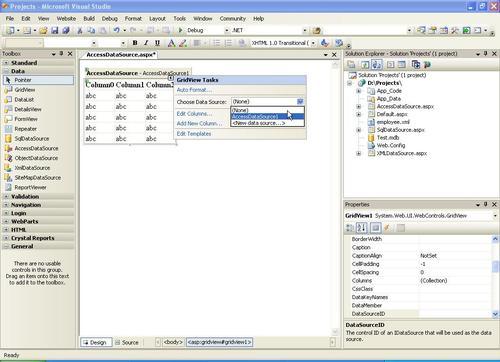Open XHTML 1.0 Transitional validation dropdown
Screen dimensions: 500x362
(x=313, y=43)
